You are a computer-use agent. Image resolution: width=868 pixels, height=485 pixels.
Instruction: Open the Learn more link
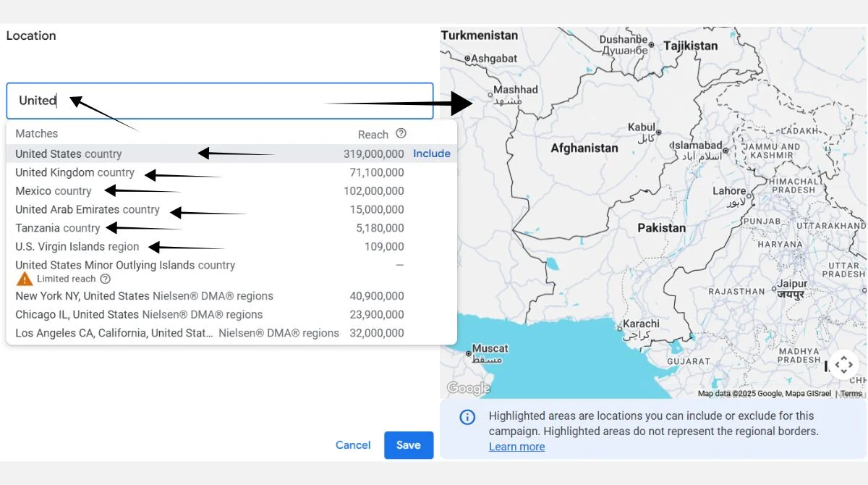tap(516, 447)
